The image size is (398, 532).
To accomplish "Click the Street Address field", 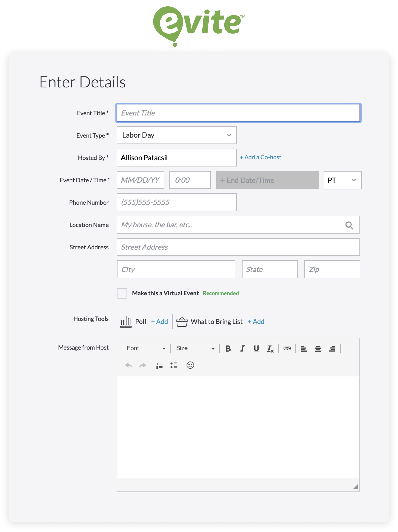I will point(238,247).
